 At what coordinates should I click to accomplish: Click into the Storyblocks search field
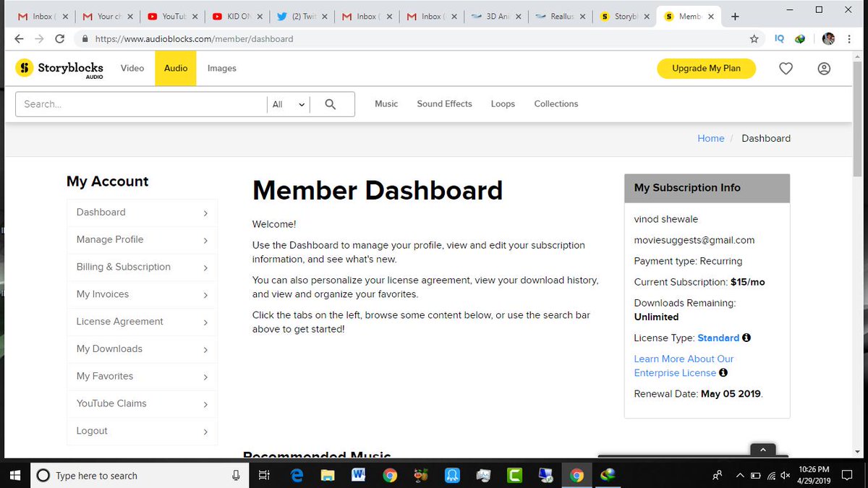142,104
